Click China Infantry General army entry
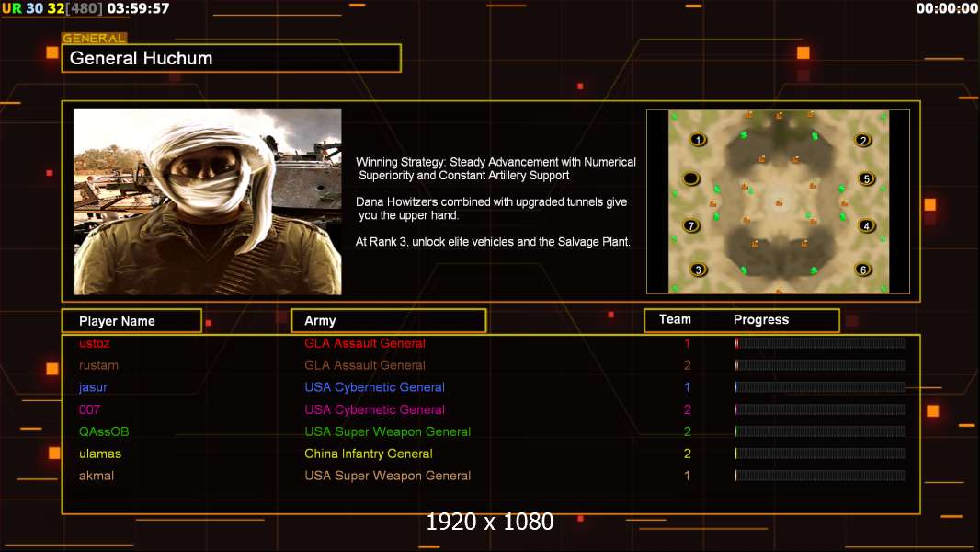The height and width of the screenshot is (552, 980). 369,454
